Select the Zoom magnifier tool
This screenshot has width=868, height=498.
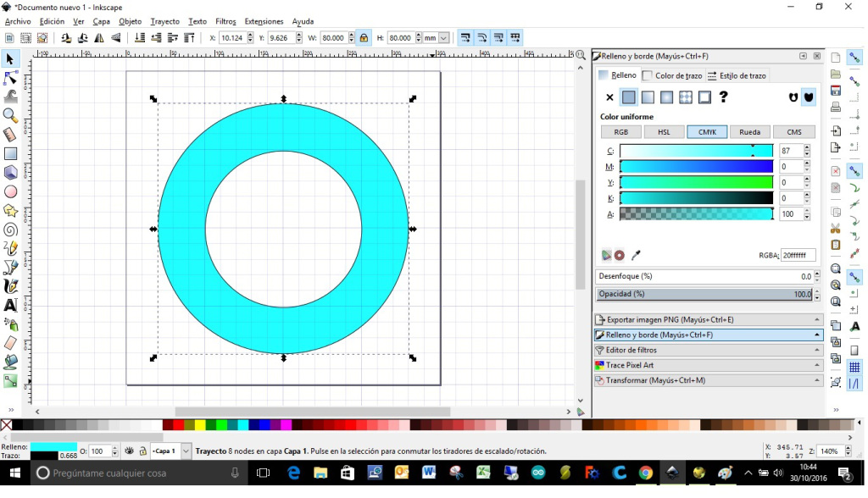[x=10, y=115]
